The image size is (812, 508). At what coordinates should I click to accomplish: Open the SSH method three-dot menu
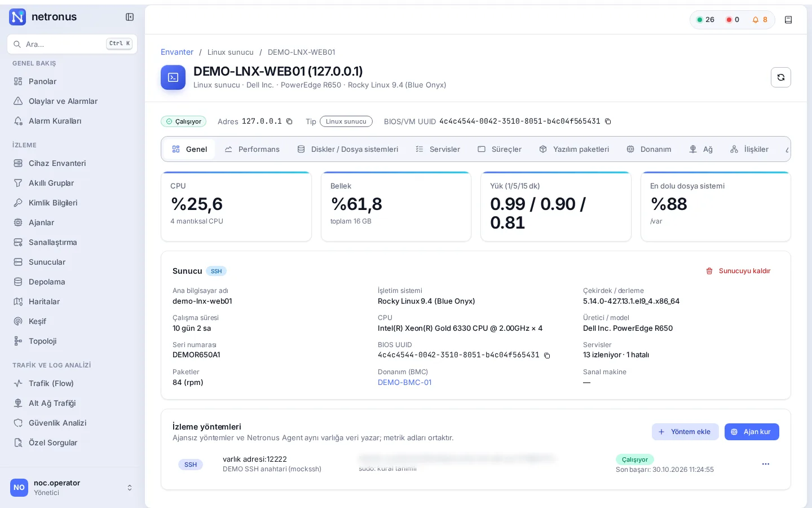click(766, 464)
